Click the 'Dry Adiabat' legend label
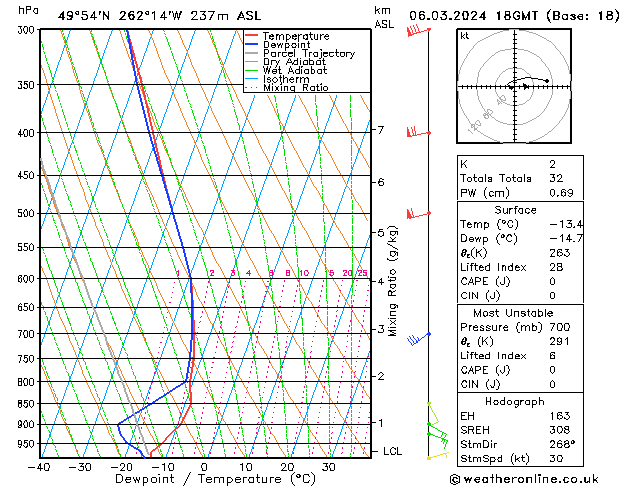The height and width of the screenshot is (486, 629). (294, 62)
